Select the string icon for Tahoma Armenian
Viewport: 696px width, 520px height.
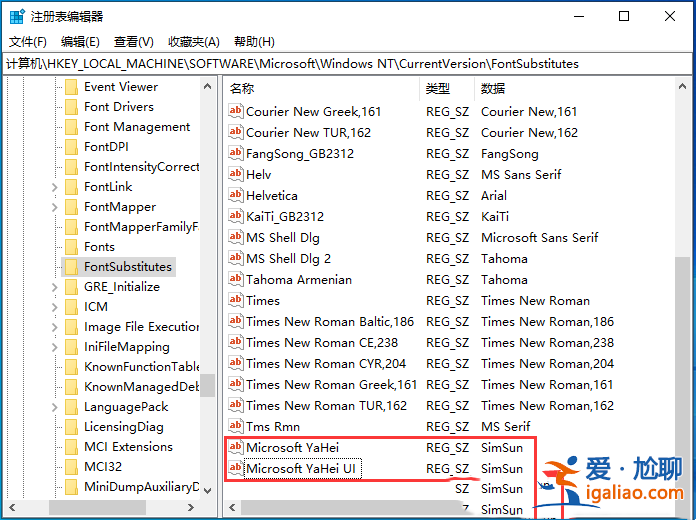pos(236,279)
